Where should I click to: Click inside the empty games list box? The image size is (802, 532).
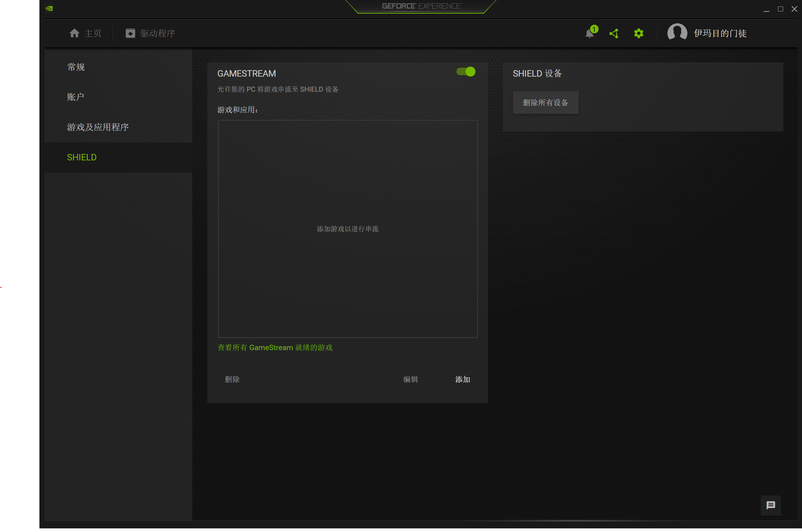click(x=347, y=179)
